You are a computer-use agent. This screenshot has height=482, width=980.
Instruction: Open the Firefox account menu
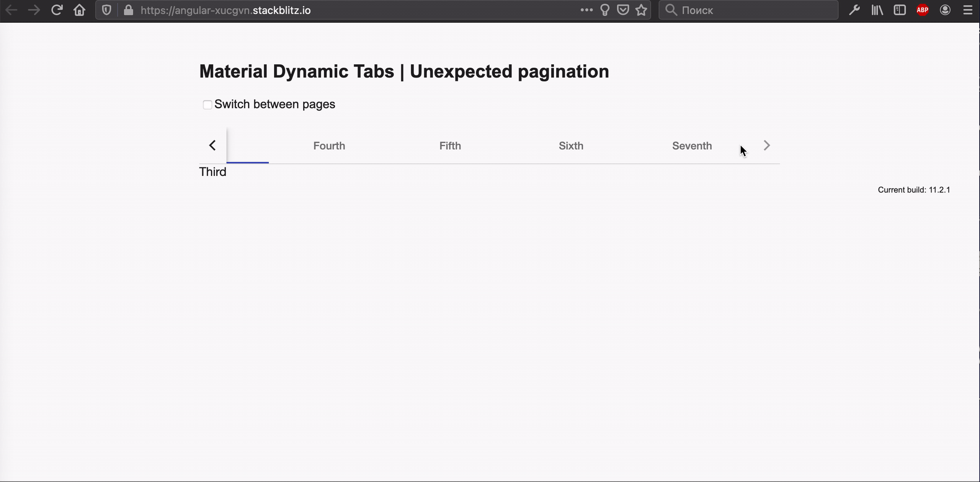945,10
